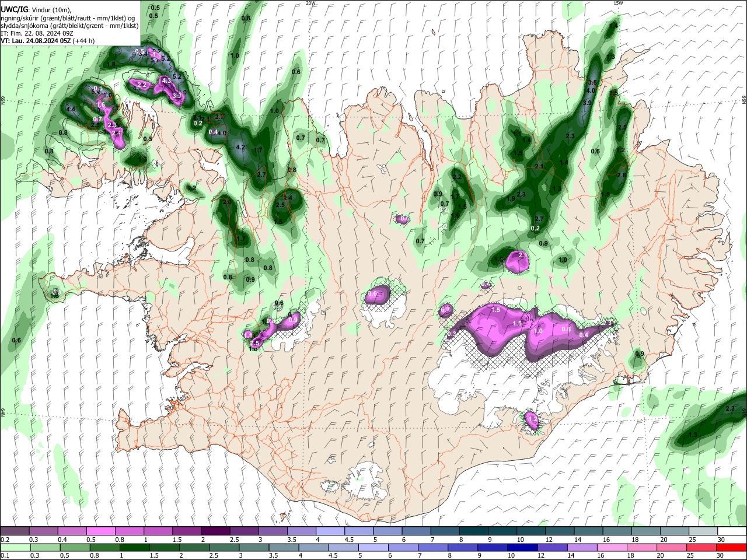Click the light pink 16 mm rain swatch

pos(612,547)
